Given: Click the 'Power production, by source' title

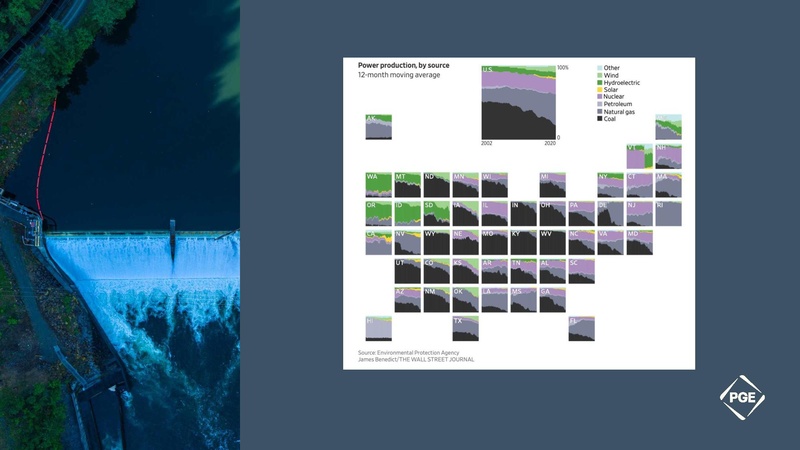Looking at the screenshot, I should (403, 64).
